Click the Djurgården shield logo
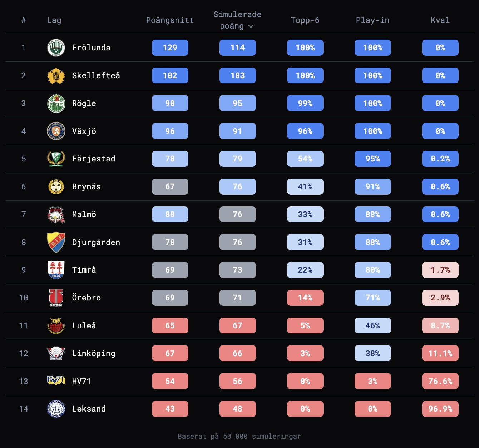Image resolution: width=479 pixels, height=448 pixels. click(x=56, y=242)
